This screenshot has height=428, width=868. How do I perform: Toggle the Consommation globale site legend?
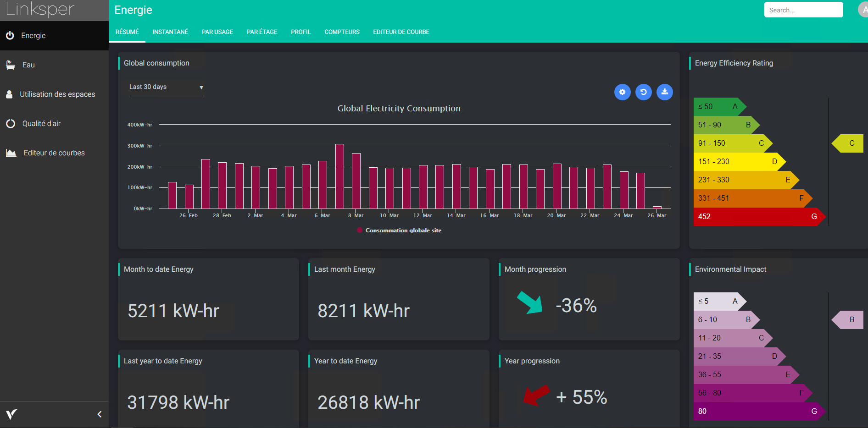tap(399, 230)
